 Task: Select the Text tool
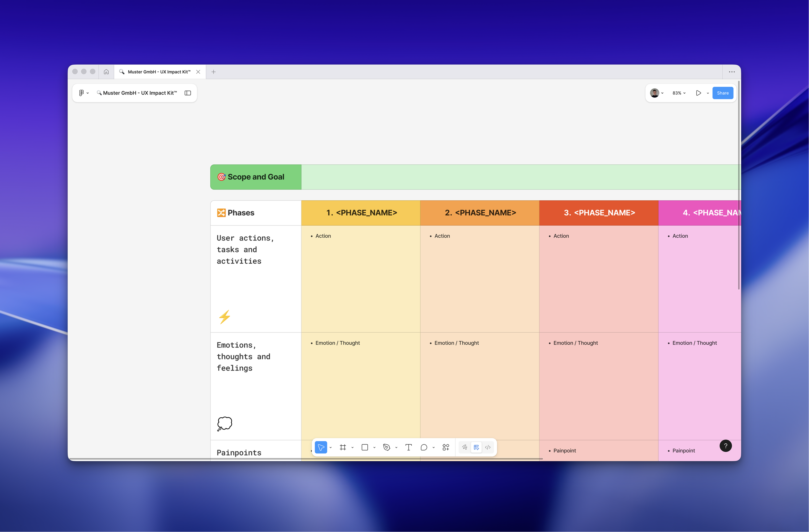point(409,447)
